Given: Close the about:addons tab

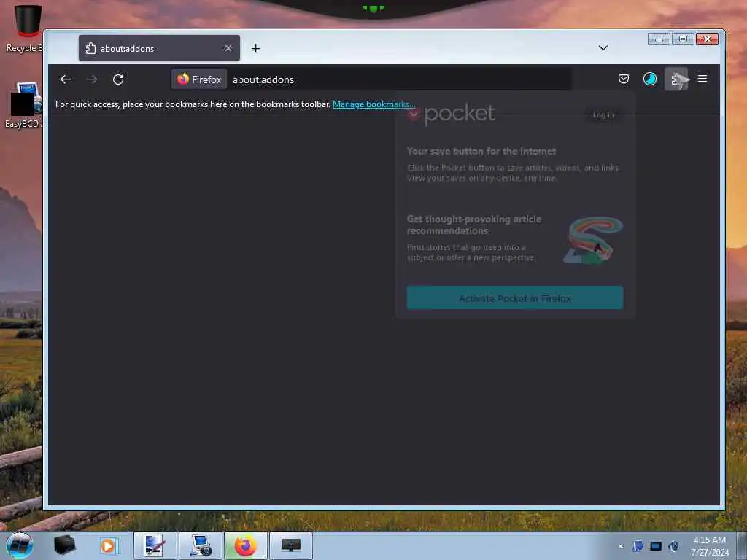Looking at the screenshot, I should tap(228, 48).
